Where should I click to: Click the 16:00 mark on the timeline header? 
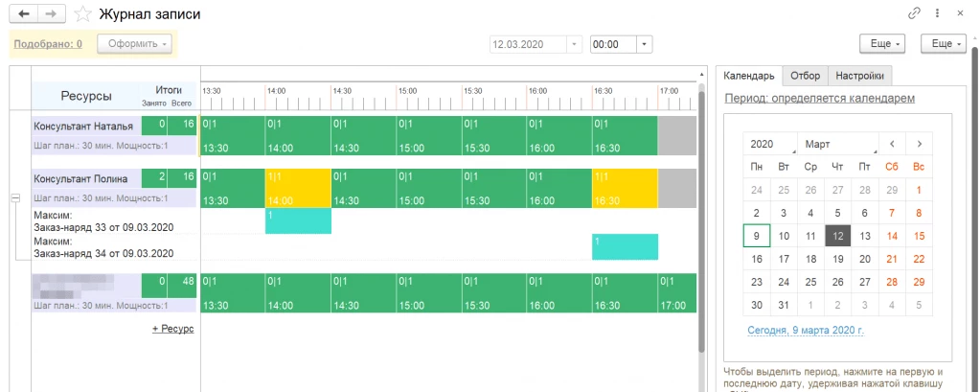click(538, 91)
